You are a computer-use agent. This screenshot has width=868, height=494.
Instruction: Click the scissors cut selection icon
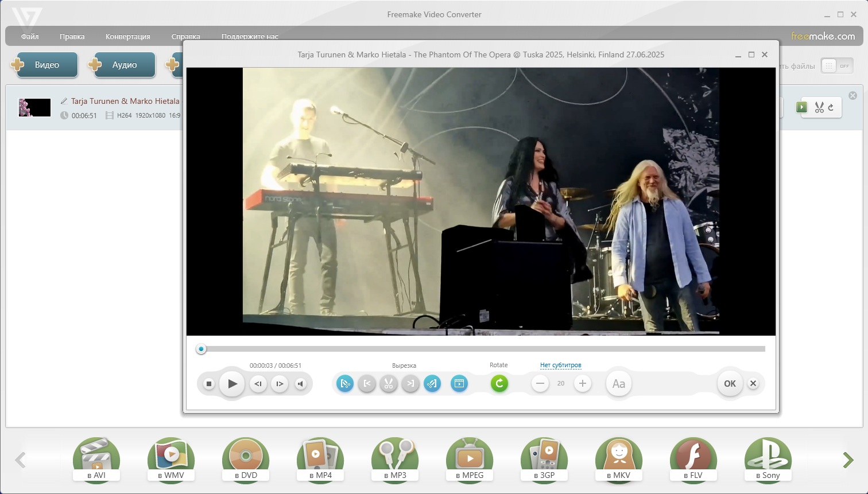click(389, 384)
